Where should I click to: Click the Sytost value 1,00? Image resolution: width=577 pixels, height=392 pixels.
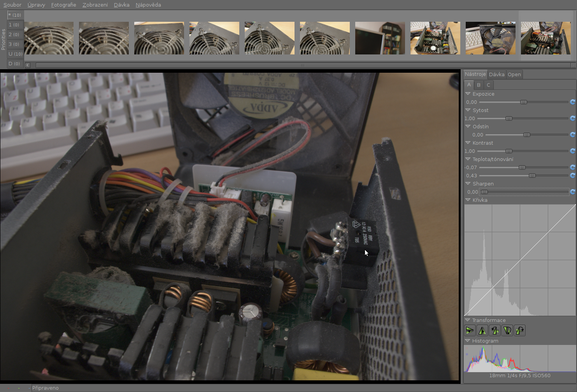click(470, 118)
